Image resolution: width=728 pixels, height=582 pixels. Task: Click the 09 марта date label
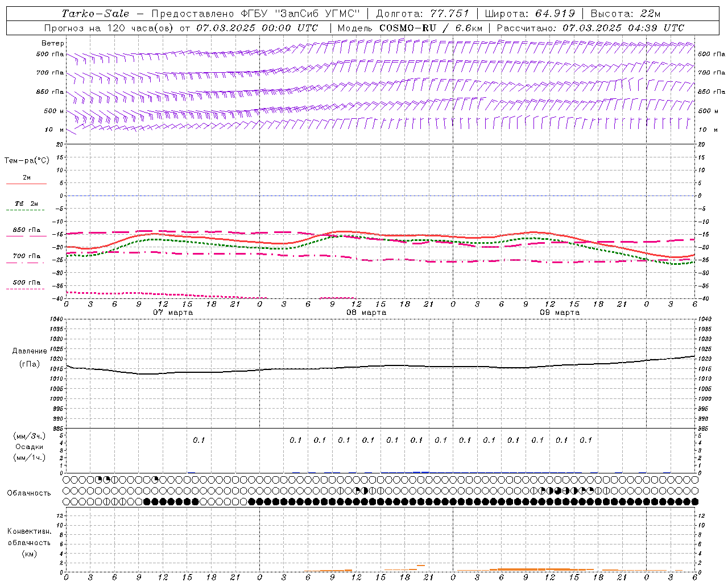560,313
